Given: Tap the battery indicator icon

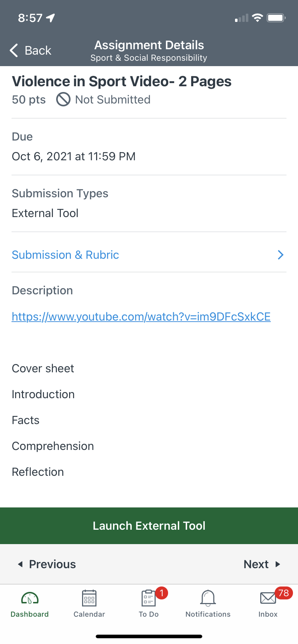Looking at the screenshot, I should 276,18.
